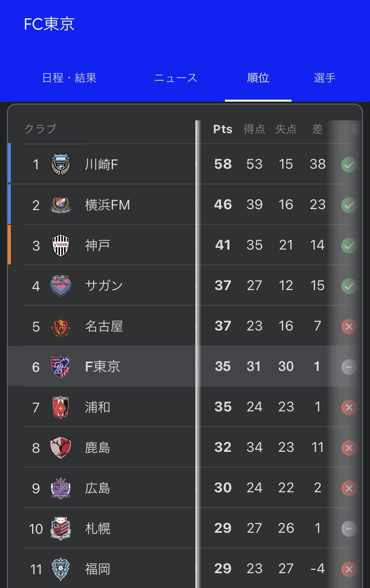Click red loss indicator in 名古屋 row
This screenshot has height=588, width=370.
click(x=349, y=327)
